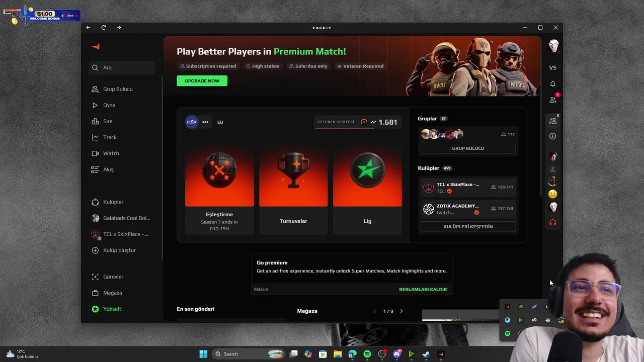Viewport: 644px width, 362px height.
Task: Click the yellow emoji face avatar
Action: point(553,194)
